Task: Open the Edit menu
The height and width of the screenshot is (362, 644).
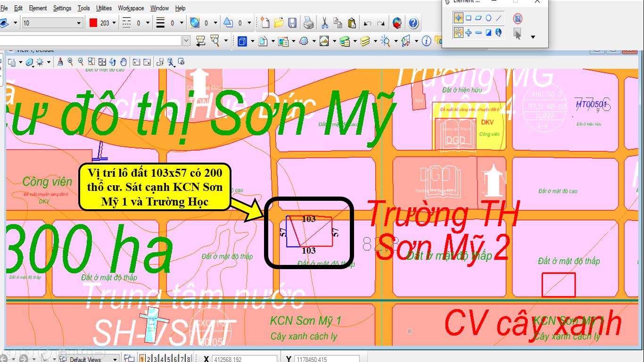Action: coord(18,8)
